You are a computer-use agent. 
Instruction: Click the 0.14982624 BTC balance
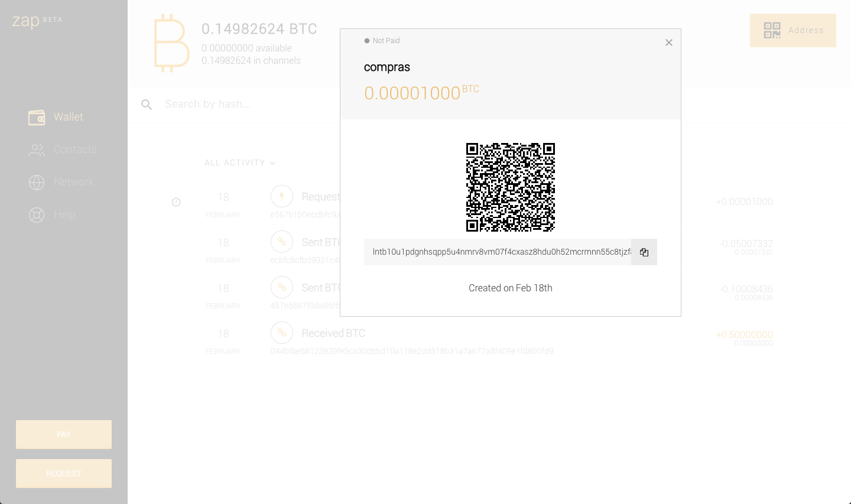pyautogui.click(x=259, y=29)
